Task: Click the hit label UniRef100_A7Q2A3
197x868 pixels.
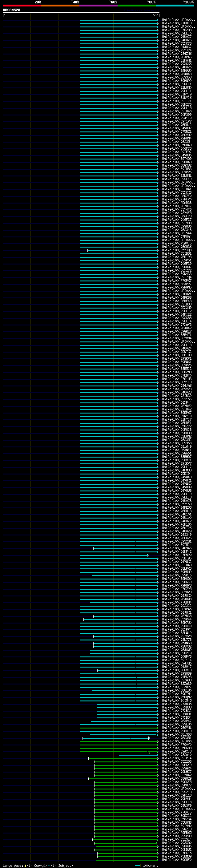Action: pos(177,30)
